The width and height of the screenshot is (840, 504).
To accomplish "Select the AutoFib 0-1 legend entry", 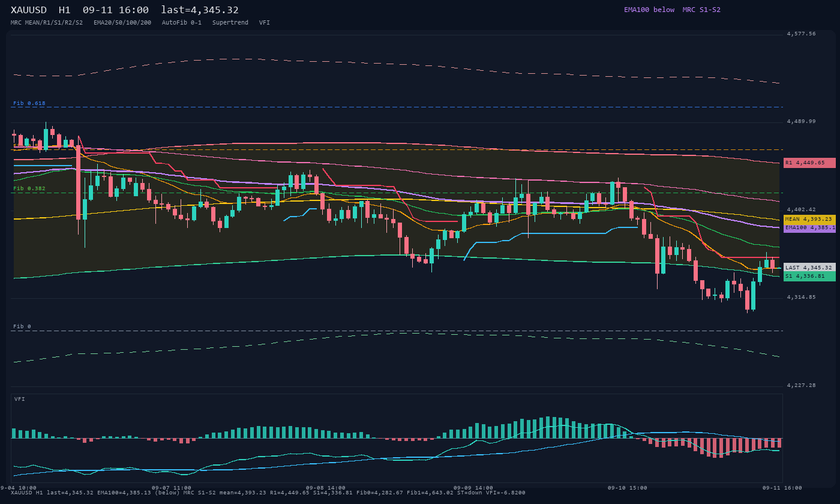I will pos(182,23).
